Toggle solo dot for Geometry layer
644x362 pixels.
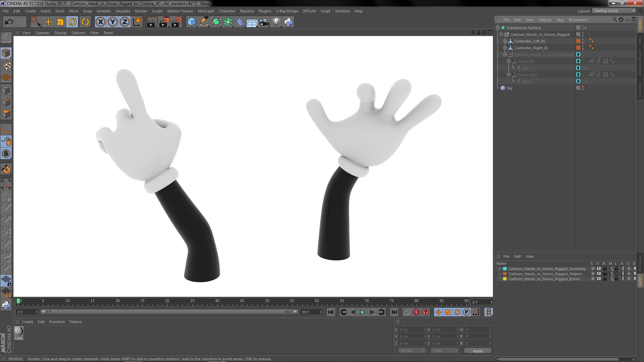(593, 269)
